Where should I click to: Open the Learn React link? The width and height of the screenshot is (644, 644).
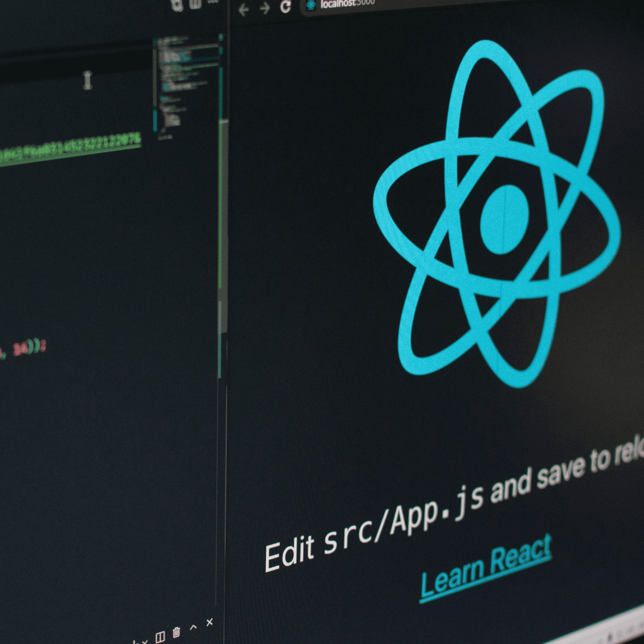click(x=485, y=569)
